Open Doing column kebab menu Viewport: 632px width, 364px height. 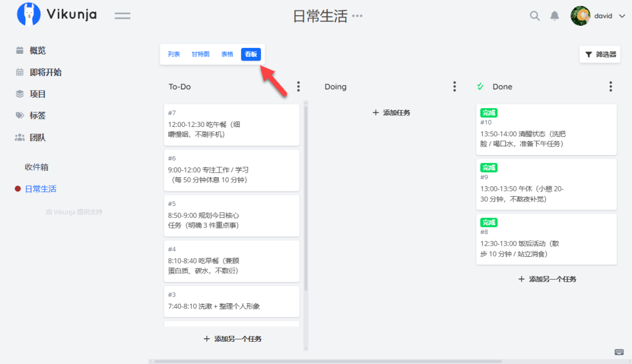tap(455, 87)
